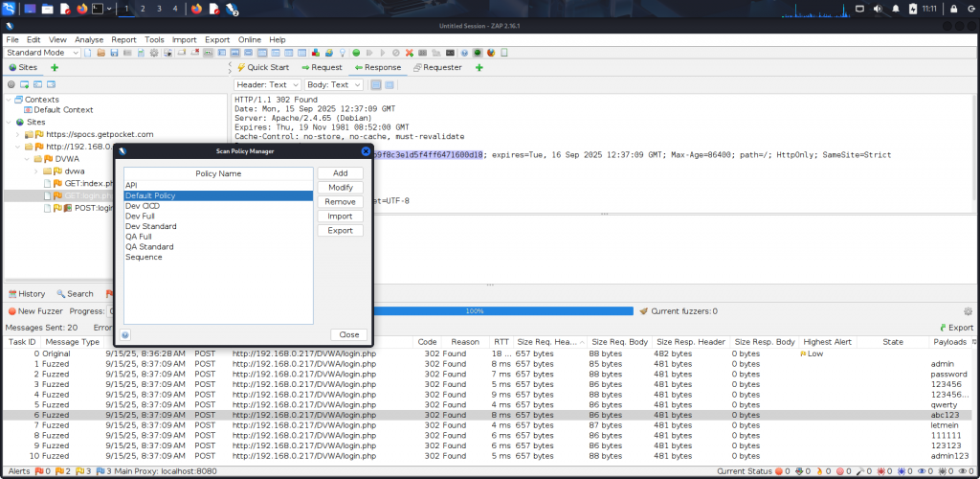Viewport: 980px width, 479px height.
Task: Open the Body: Text dropdown
Action: click(334, 84)
